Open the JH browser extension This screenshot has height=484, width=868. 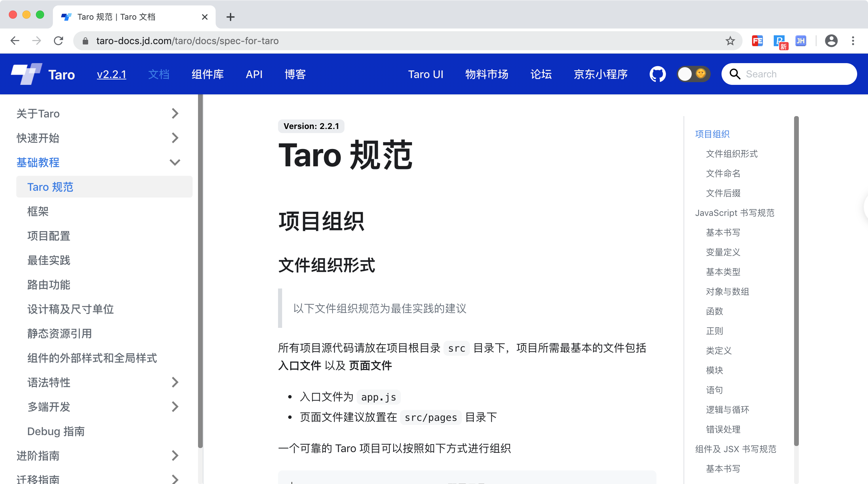tap(801, 41)
